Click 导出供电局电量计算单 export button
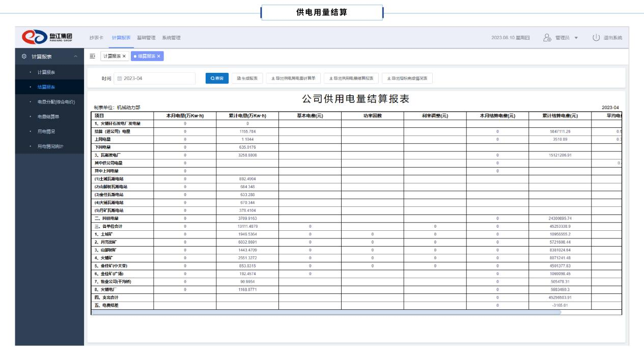This screenshot has height=350, width=644. pos(293,78)
